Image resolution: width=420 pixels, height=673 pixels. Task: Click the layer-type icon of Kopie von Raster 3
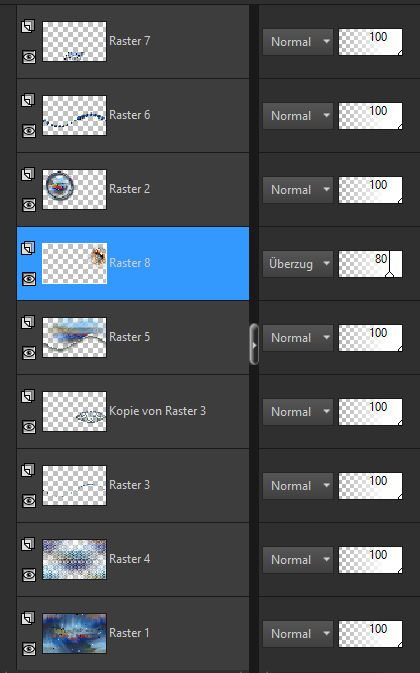pos(28,396)
